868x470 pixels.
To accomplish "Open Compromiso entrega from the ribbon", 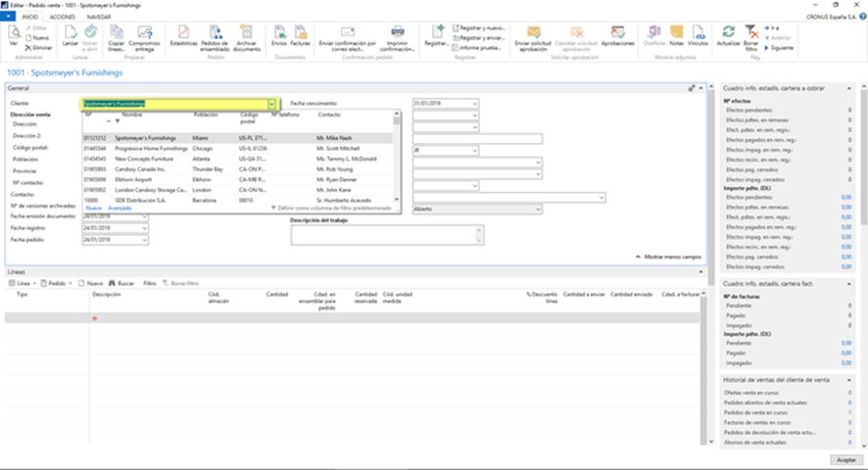I will 144,37.
